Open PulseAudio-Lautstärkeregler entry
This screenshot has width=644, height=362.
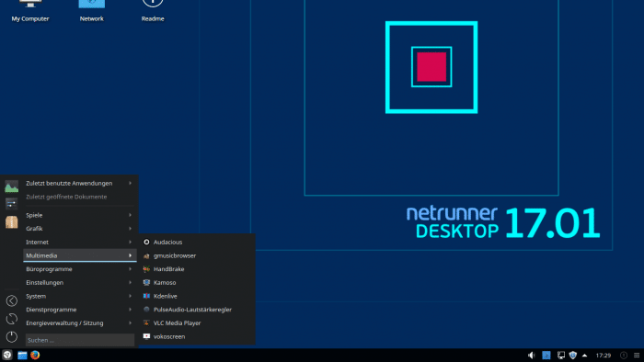(197, 310)
